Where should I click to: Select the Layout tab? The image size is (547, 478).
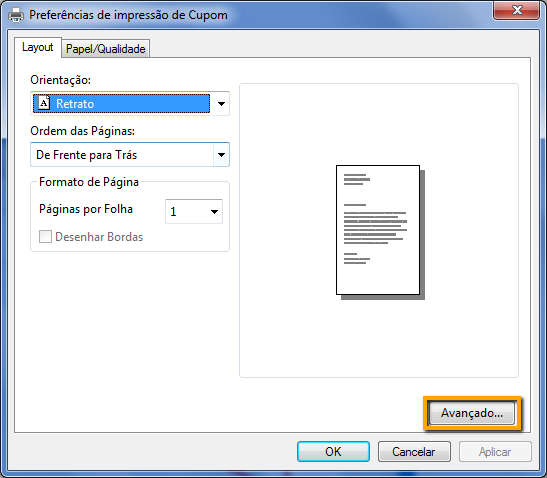coord(38,47)
